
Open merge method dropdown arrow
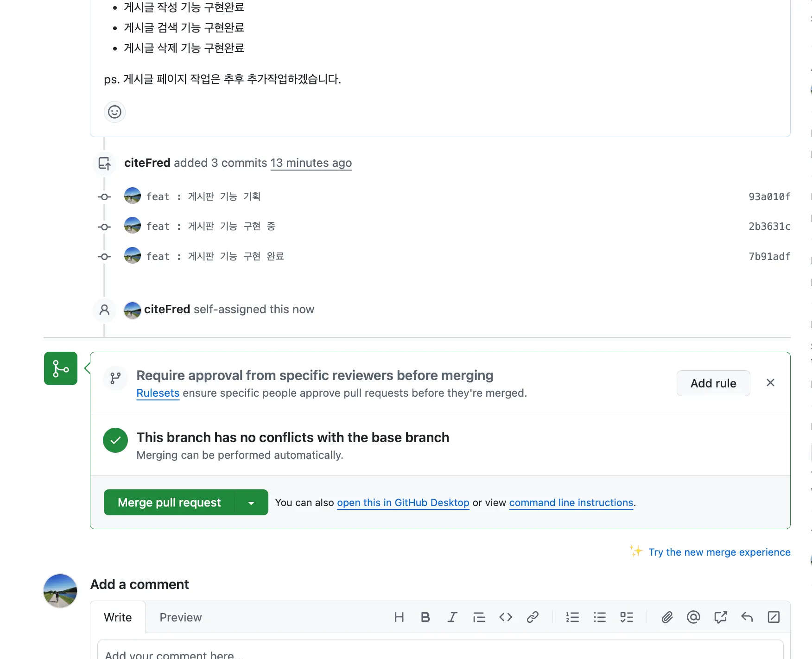251,503
